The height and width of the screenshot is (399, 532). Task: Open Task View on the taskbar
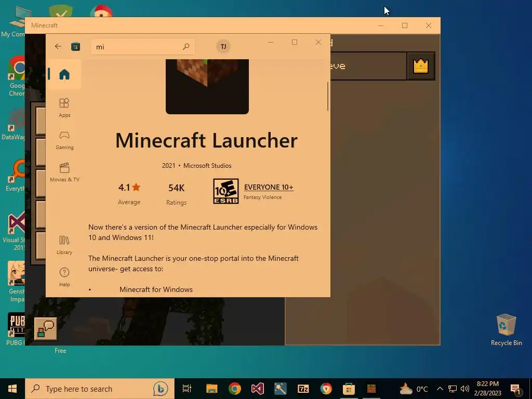(x=187, y=389)
